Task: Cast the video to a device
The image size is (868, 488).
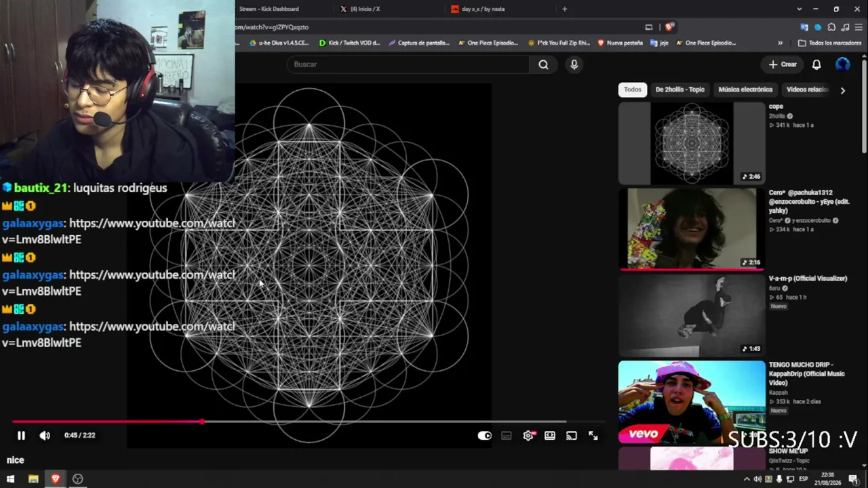Action: (x=572, y=436)
